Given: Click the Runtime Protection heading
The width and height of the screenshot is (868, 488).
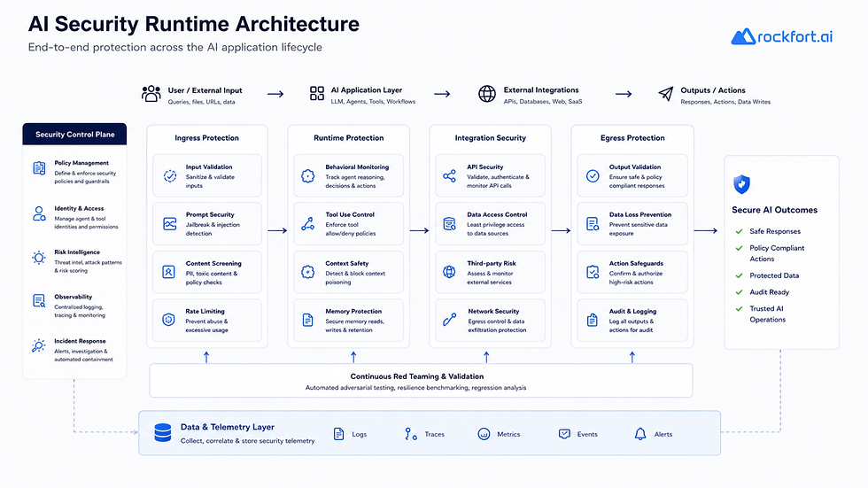Looking at the screenshot, I should [349, 138].
